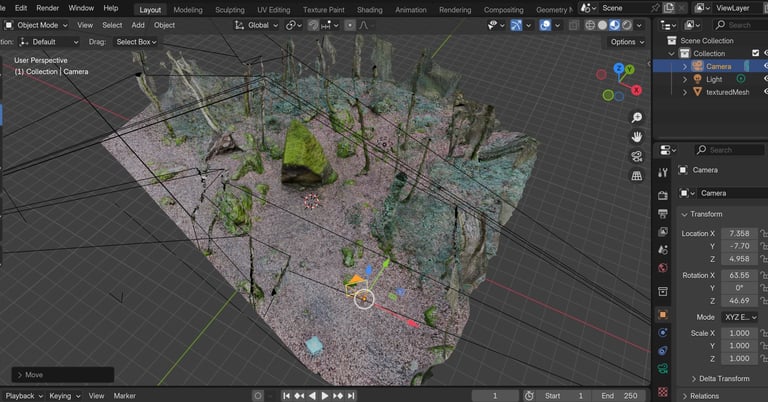Select Light in the outliner
This screenshot has width=768, height=402.
pos(714,79)
